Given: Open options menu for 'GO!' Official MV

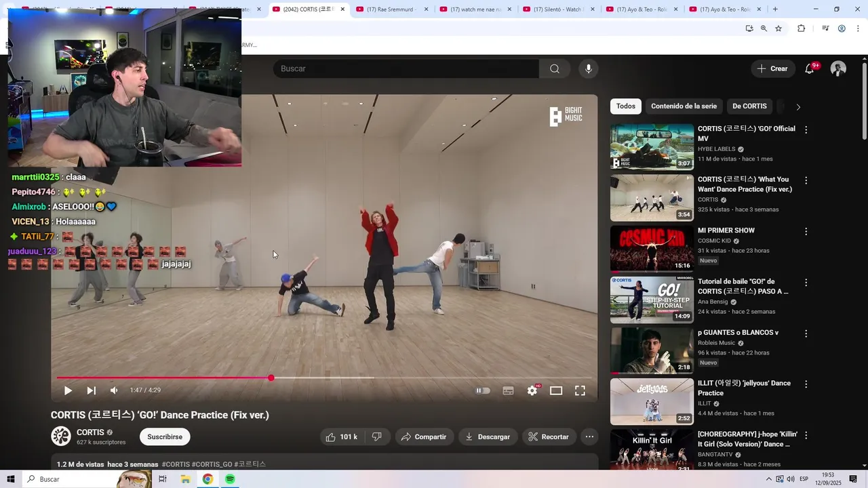Looking at the screenshot, I should click(x=806, y=129).
